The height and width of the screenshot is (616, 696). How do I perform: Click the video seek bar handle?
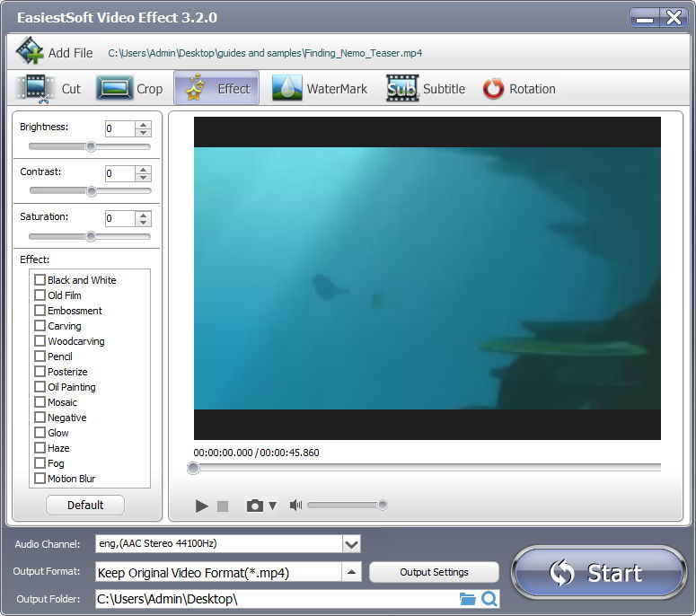pyautogui.click(x=193, y=468)
